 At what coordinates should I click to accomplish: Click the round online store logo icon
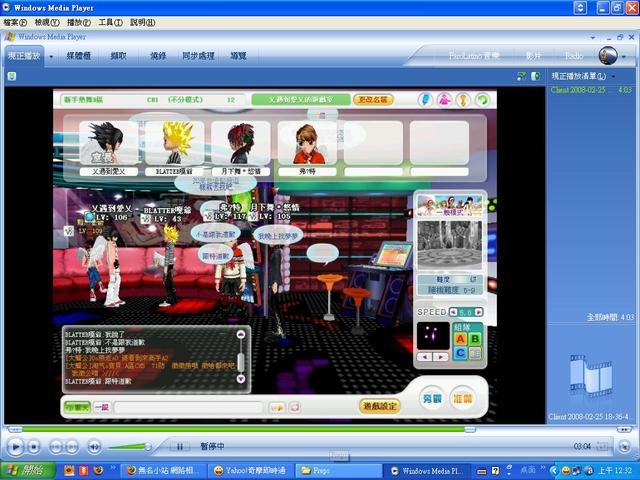tap(608, 56)
